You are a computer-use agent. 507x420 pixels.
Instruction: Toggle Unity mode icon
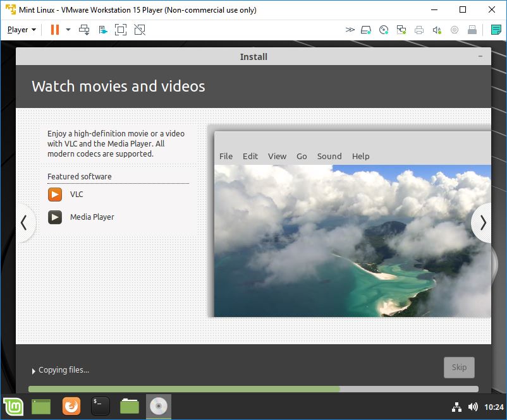click(x=140, y=30)
